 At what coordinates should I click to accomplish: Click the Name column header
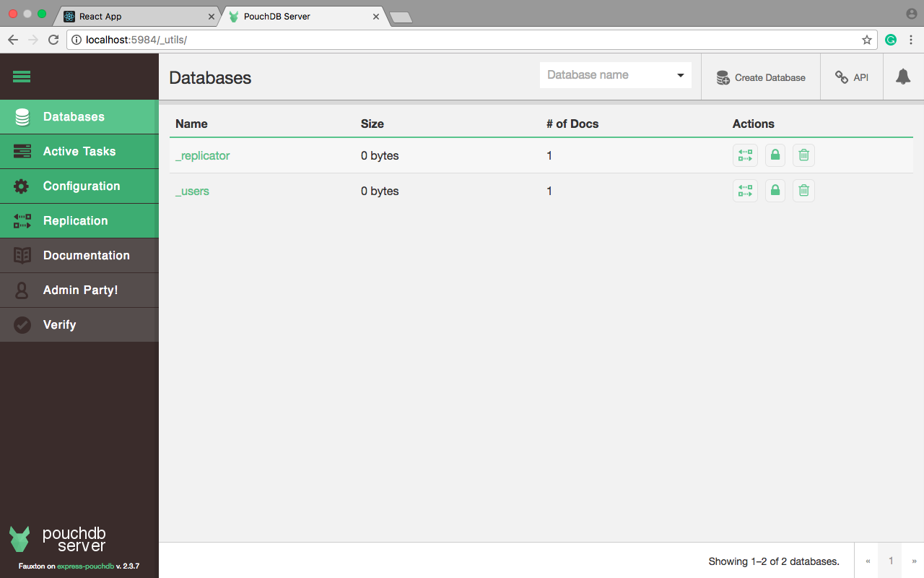[191, 124]
